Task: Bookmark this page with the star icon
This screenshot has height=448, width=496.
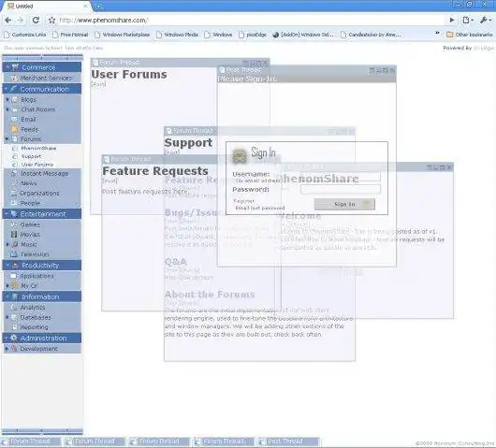Action: point(51,21)
